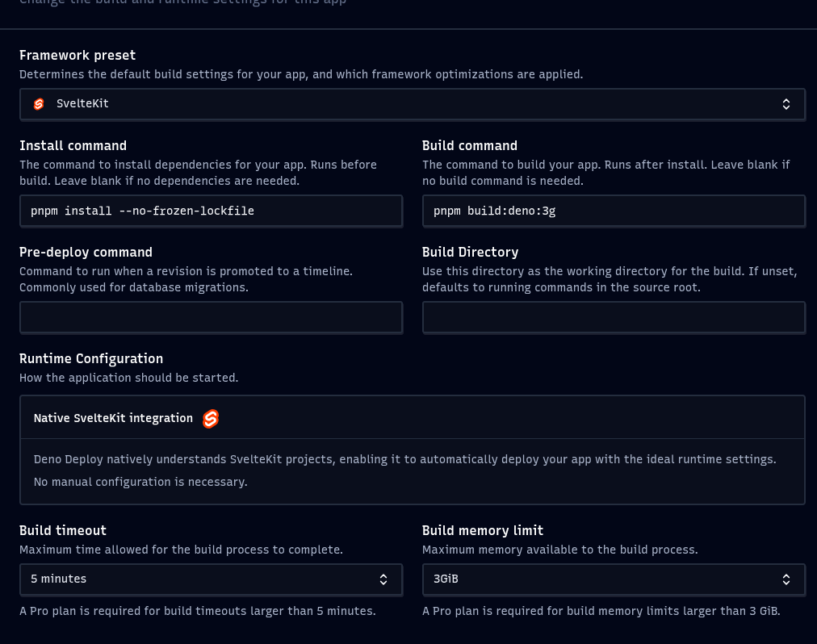The width and height of the screenshot is (817, 644).
Task: Click the Pro plan build timeout note
Action: pos(198,612)
